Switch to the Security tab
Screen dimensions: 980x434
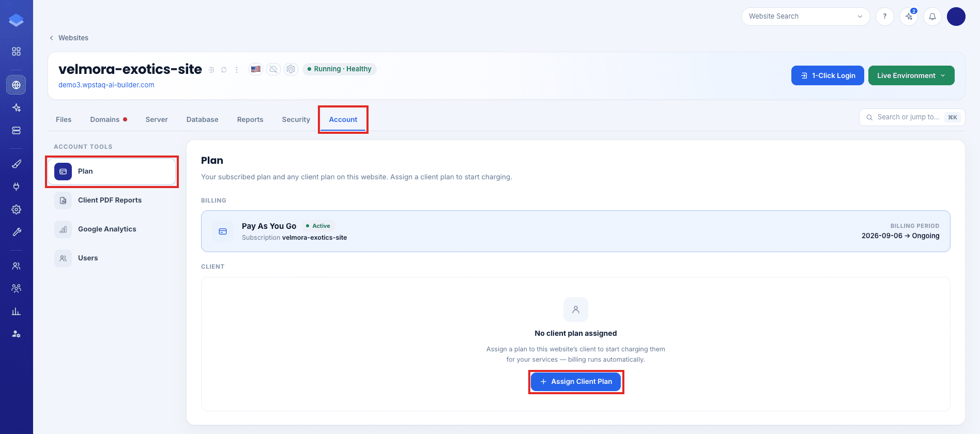296,119
